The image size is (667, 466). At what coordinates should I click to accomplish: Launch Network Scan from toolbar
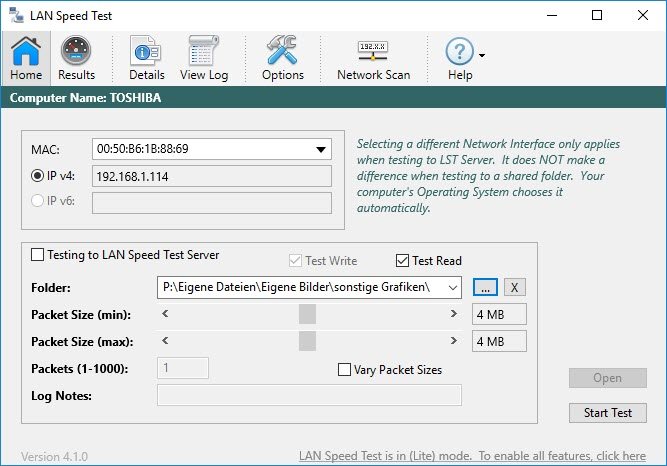(373, 58)
